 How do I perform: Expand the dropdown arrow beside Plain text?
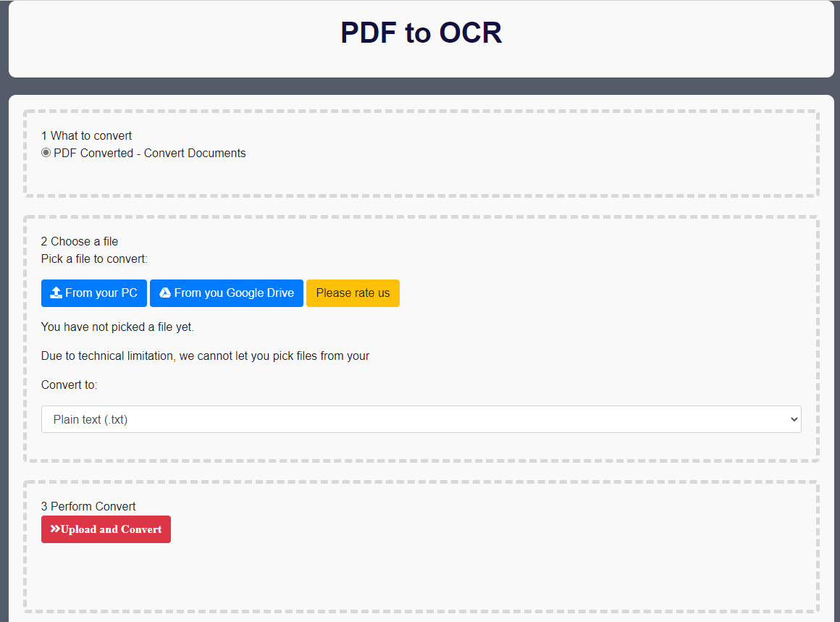click(x=794, y=419)
